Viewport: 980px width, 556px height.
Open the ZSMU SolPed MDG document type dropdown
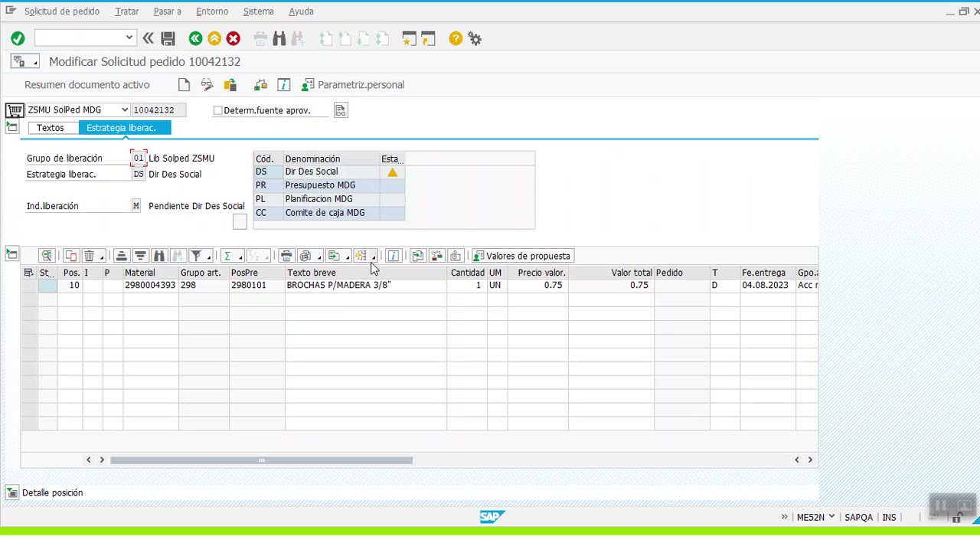(124, 110)
